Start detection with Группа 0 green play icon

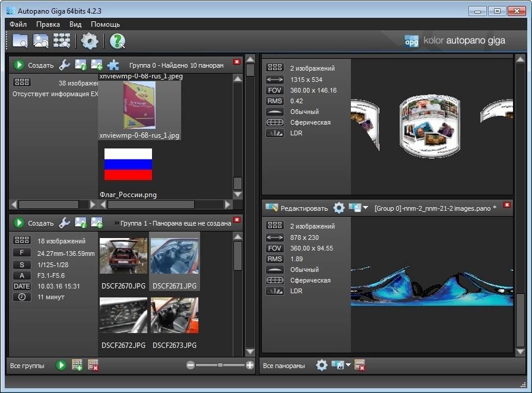point(19,65)
